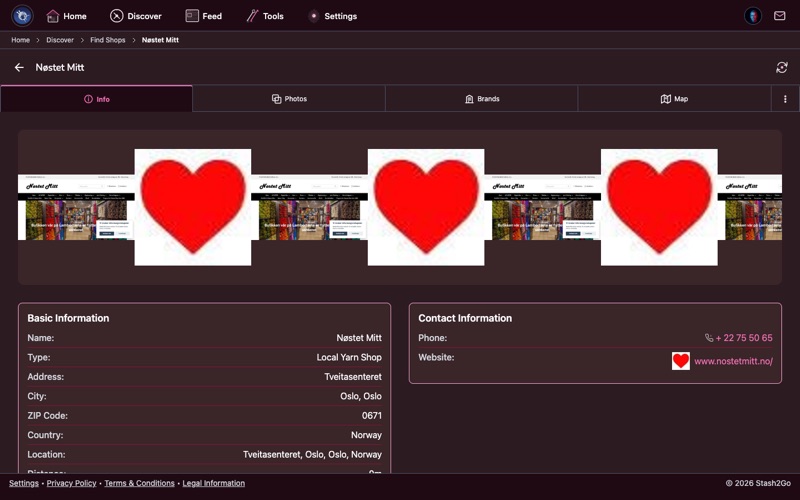Switch to the Brands tab
The height and width of the screenshot is (500, 800).
pyautogui.click(x=482, y=99)
